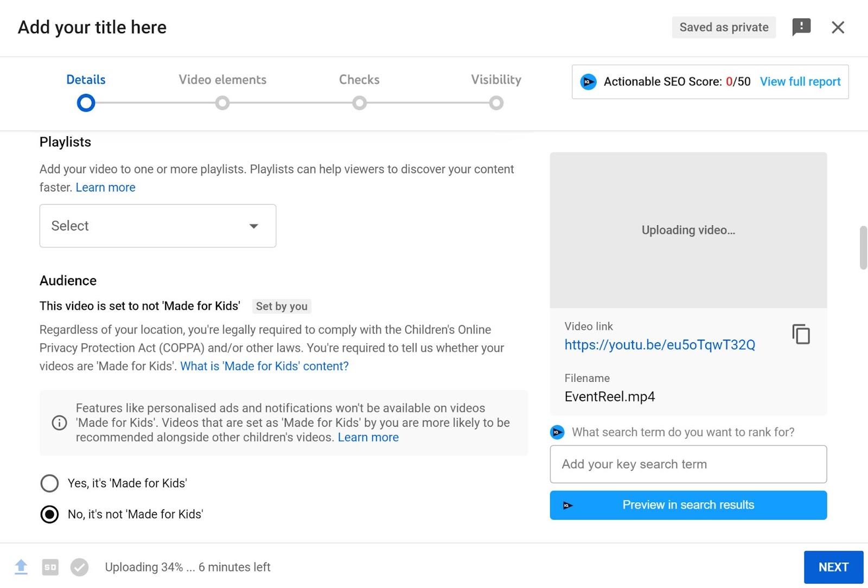Click the vertical scrollbar thumb
868x588 pixels.
coord(863,247)
